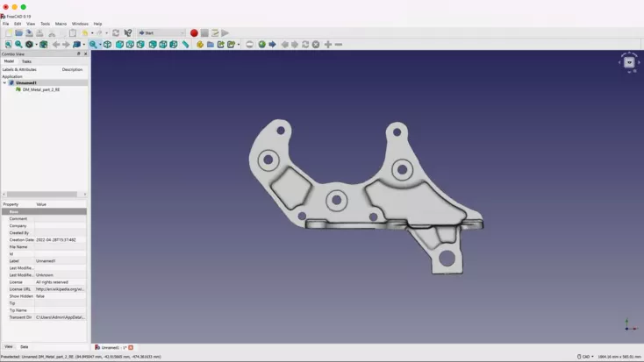Toggle the Show Hidden property value
The width and height of the screenshot is (644, 362).
60,296
